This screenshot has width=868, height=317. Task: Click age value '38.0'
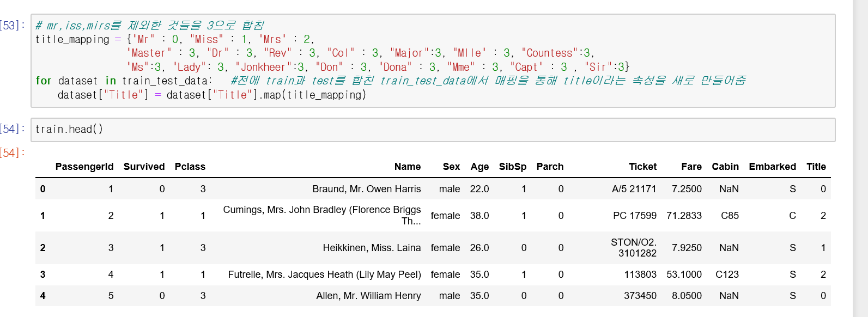click(479, 216)
